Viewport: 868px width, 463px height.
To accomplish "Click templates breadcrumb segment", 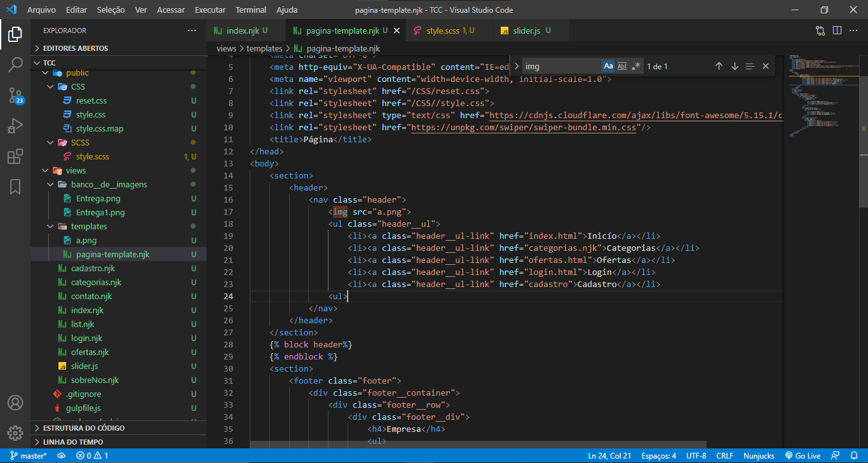I will (264, 48).
